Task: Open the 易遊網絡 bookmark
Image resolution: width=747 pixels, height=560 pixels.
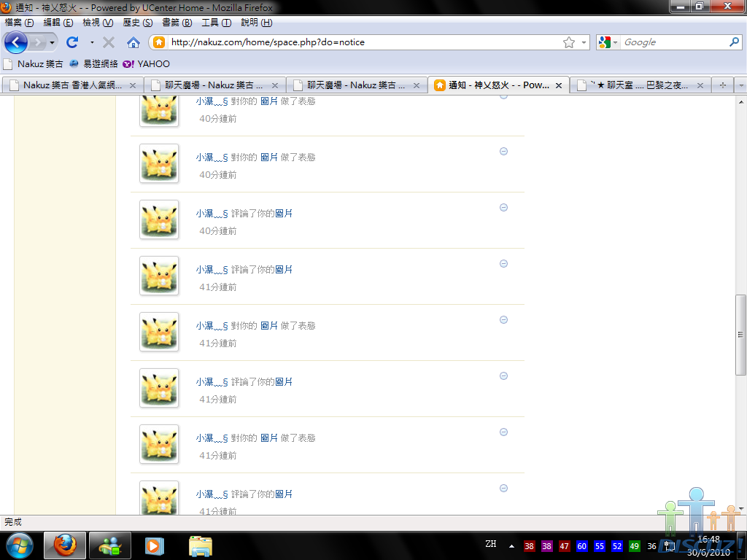Action: click(93, 64)
